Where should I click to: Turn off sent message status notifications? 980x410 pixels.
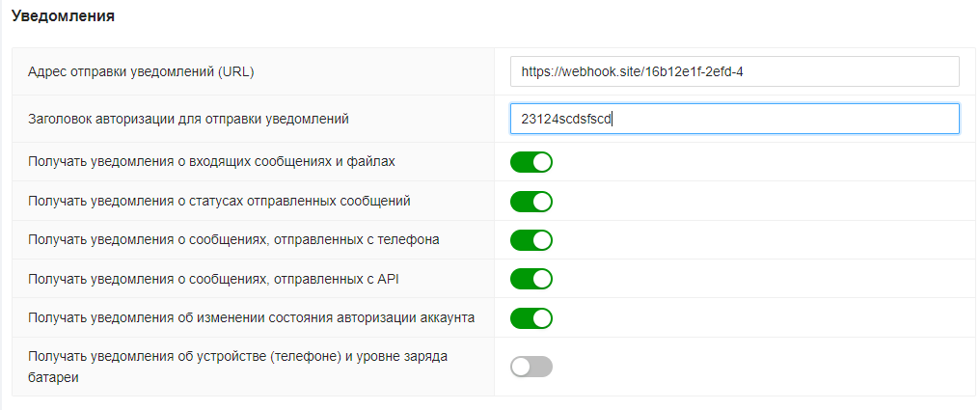pos(531,201)
